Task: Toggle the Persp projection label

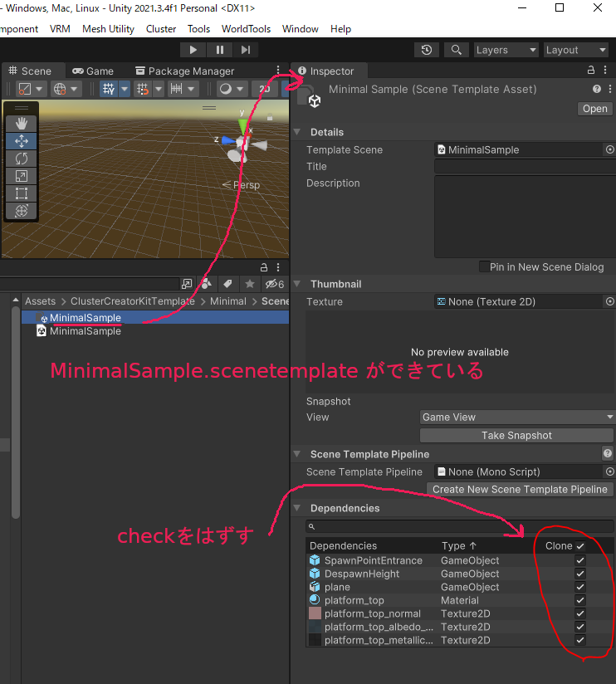Action: (242, 185)
